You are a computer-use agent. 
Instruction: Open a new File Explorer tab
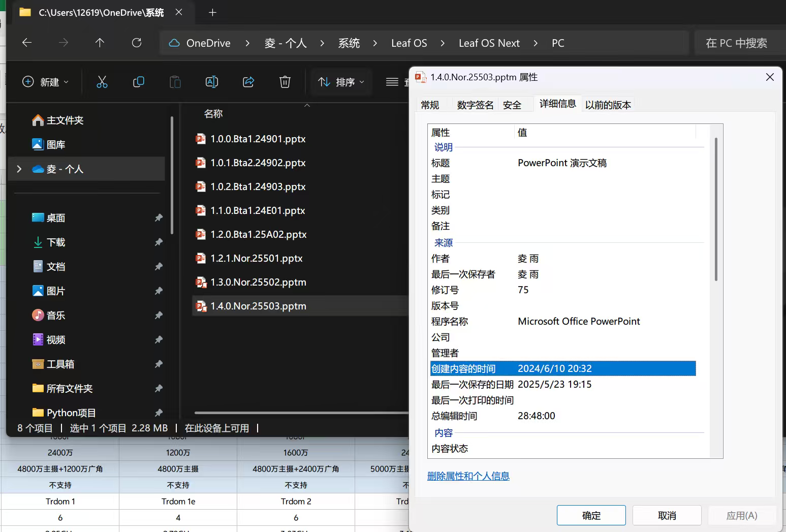[212, 13]
